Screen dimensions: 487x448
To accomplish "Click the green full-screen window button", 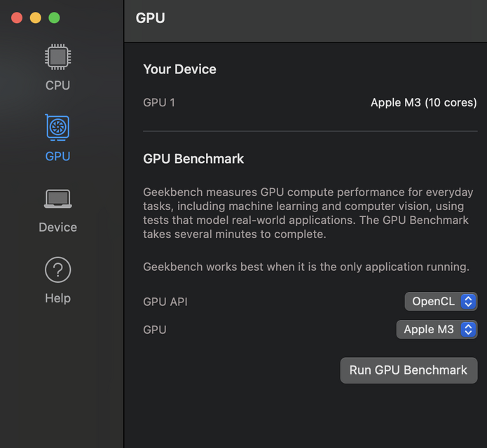I will tap(54, 17).
